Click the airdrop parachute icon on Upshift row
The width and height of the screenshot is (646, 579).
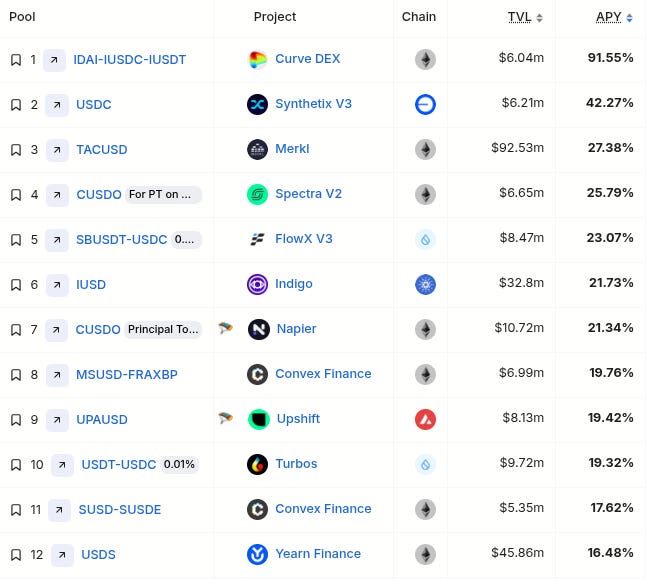click(x=225, y=418)
